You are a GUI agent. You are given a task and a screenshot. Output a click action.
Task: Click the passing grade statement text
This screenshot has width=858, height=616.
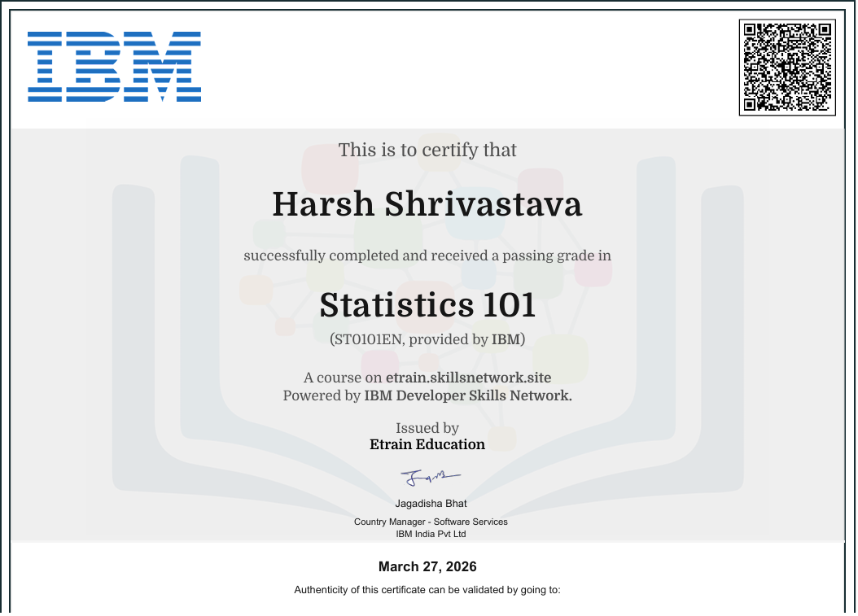427,255
